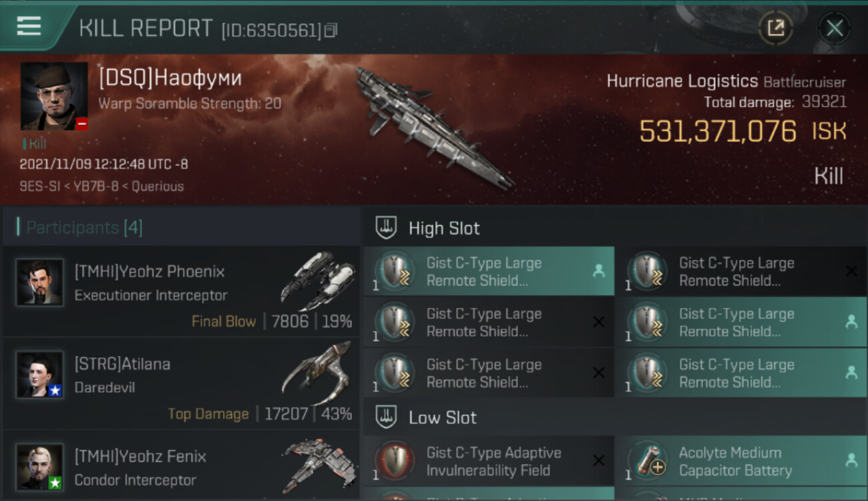Open Atilana Daredevil participant entry
The height and width of the screenshot is (501, 868).
(x=181, y=383)
